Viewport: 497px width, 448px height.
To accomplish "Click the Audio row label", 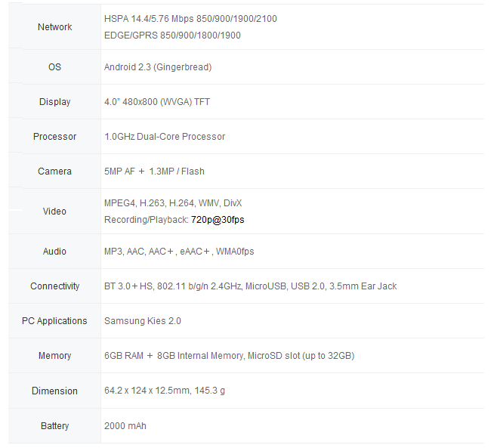I will coord(54,252).
